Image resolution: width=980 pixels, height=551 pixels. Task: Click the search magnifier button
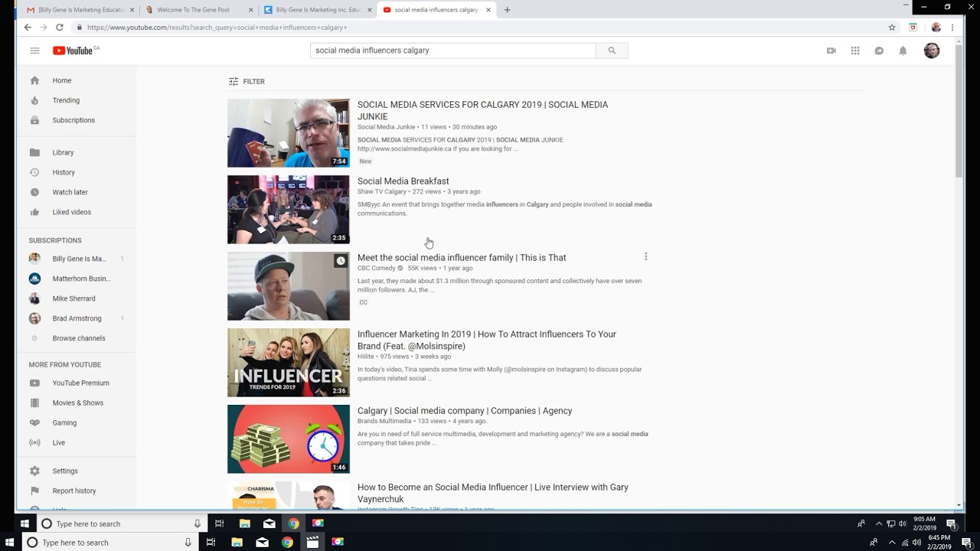click(x=612, y=51)
